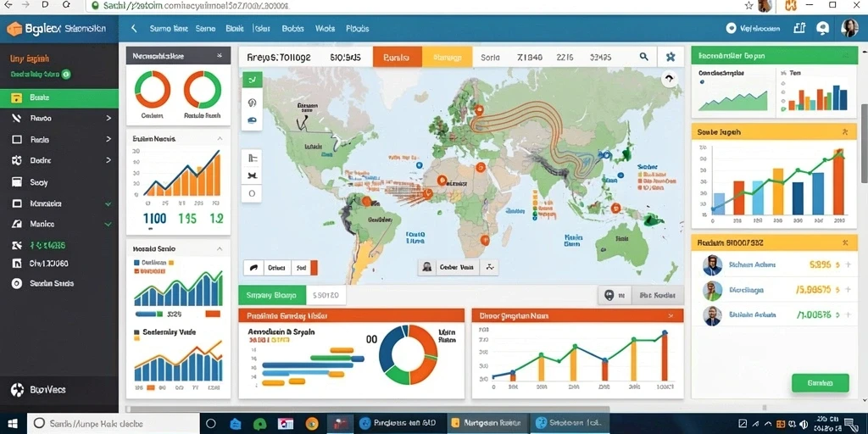
Task: Click the magnifier search icon above map
Action: 644,57
